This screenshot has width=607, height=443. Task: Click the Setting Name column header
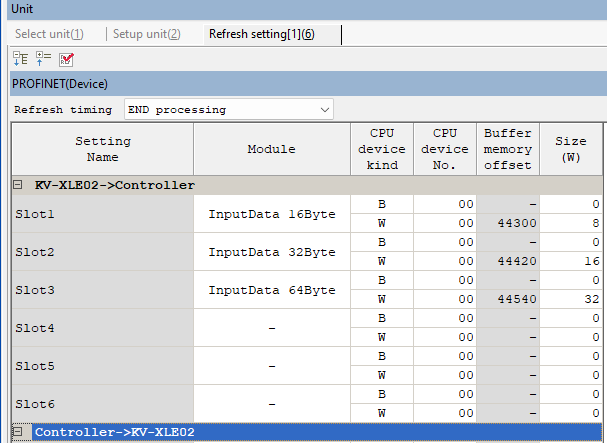[103, 149]
